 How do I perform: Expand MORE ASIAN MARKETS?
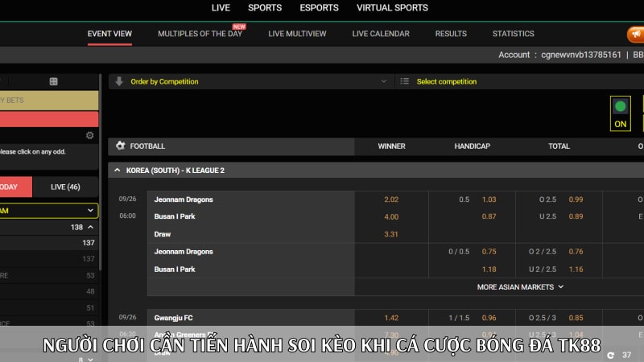(520, 287)
